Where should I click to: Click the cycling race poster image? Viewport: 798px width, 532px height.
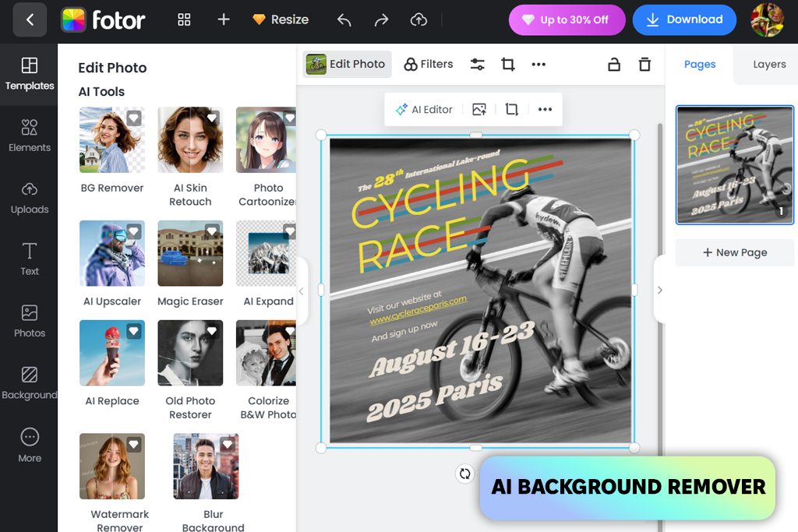click(x=480, y=291)
